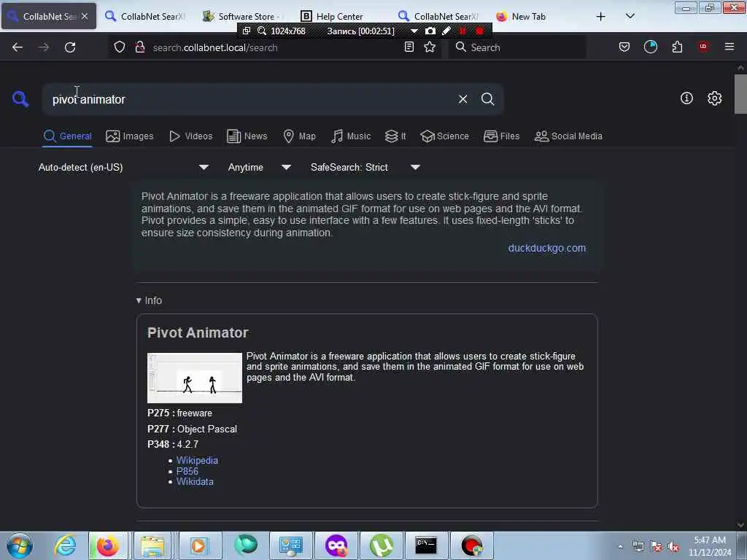Image resolution: width=747 pixels, height=560 pixels.
Task: Select the Files search category
Action: (501, 136)
